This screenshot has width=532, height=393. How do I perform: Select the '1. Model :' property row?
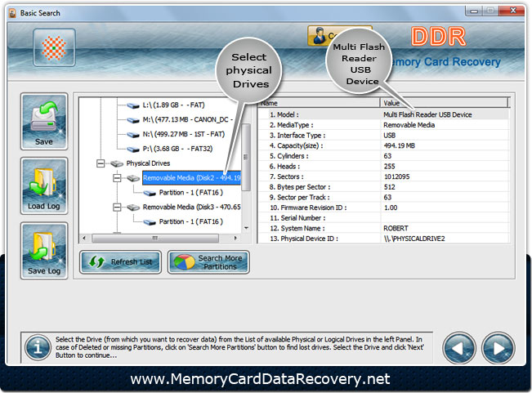pyautogui.click(x=383, y=114)
